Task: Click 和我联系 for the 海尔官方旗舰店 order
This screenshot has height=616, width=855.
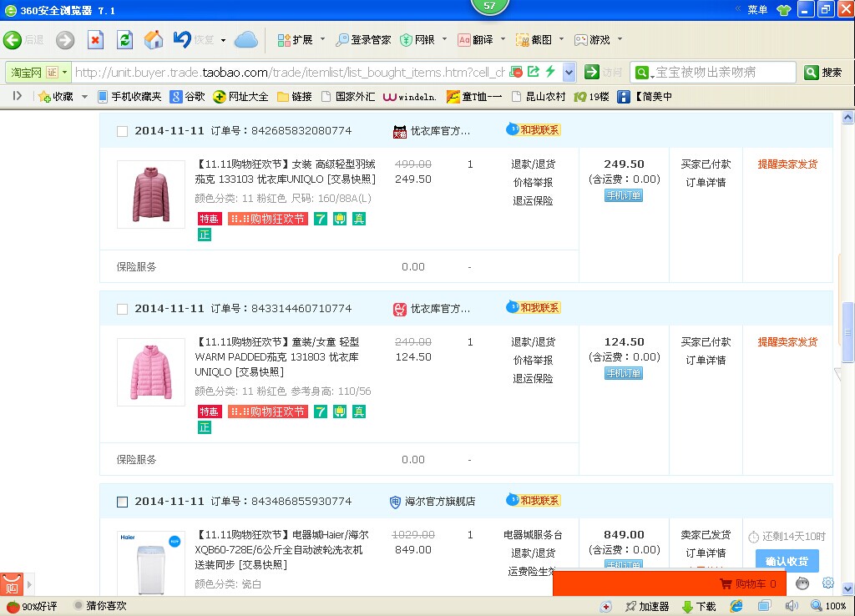Action: (x=534, y=500)
